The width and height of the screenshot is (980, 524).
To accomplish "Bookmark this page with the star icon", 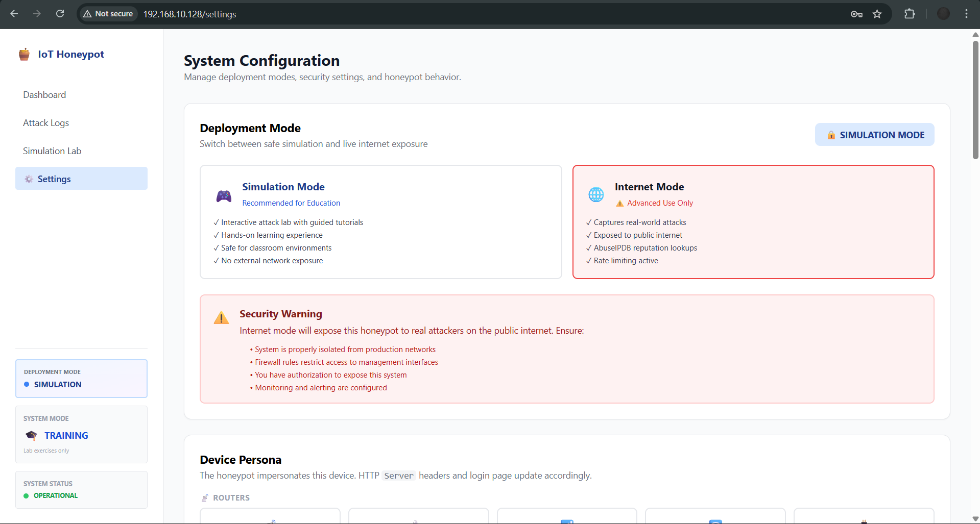I will [x=877, y=14].
